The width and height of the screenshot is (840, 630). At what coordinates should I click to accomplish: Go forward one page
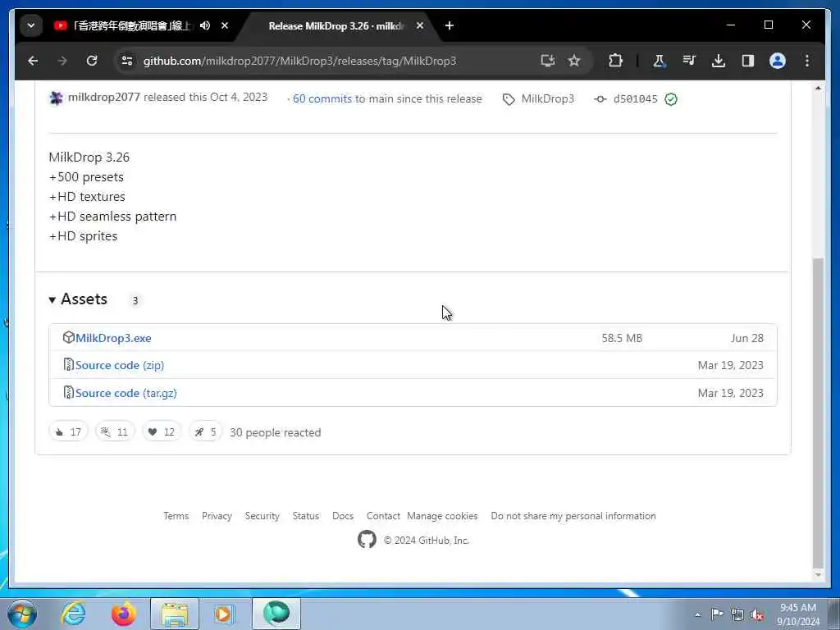coord(62,61)
